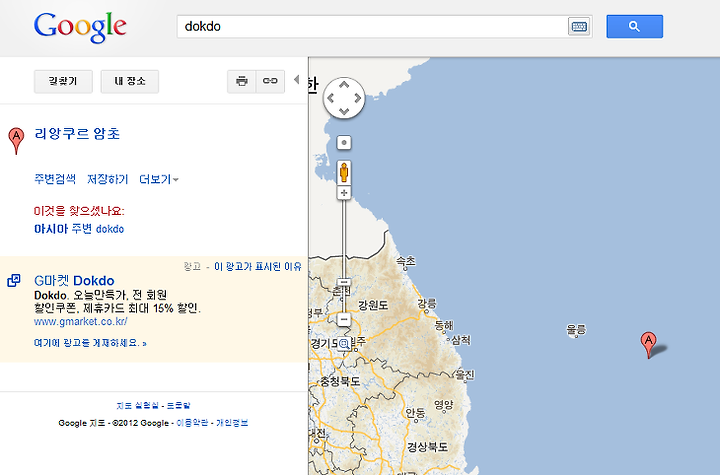Click the 아시아 주변 dokdo suggestion
The image size is (720, 475).
pyautogui.click(x=79, y=228)
